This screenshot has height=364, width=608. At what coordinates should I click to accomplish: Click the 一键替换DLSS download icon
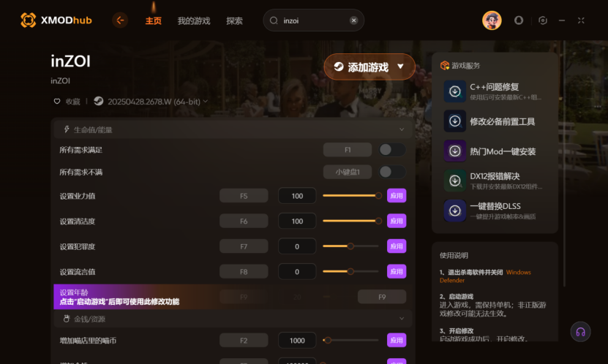pos(455,211)
